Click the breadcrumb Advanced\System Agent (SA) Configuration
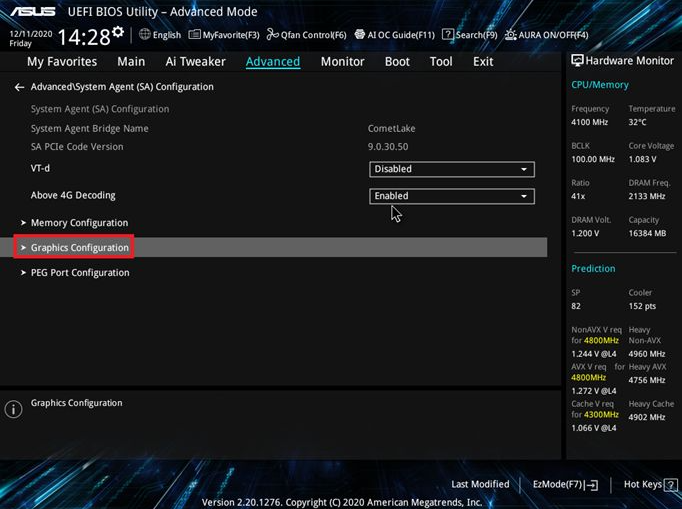Screen dimensions: 682x509 [x=122, y=87]
